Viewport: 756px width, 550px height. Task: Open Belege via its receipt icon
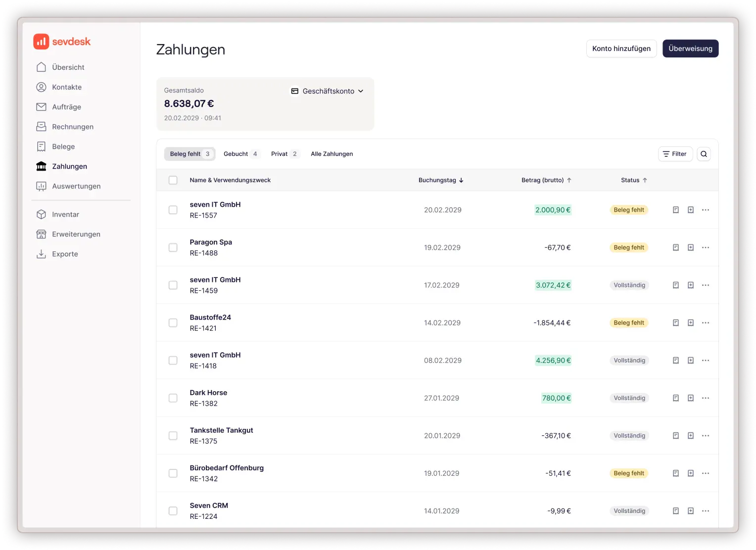point(42,146)
